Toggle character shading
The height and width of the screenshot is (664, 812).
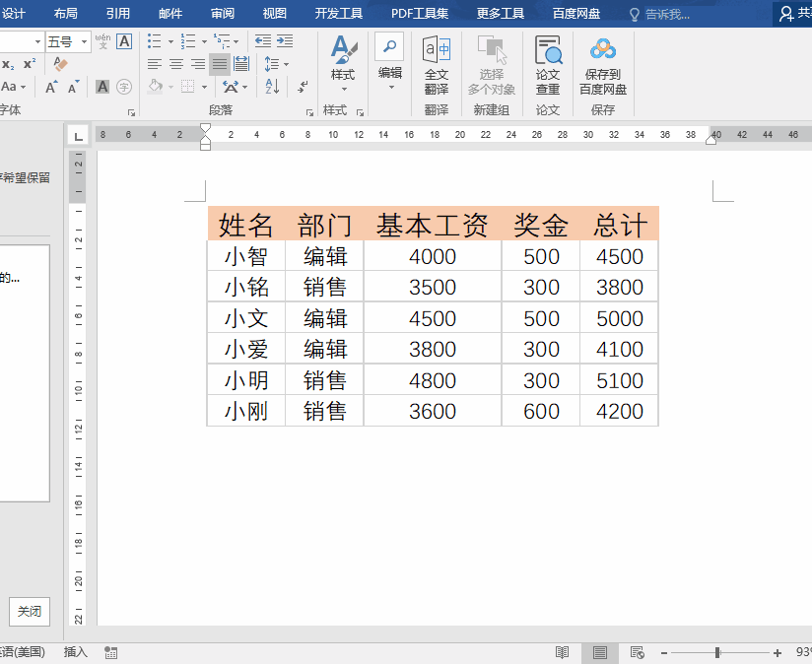[102, 87]
